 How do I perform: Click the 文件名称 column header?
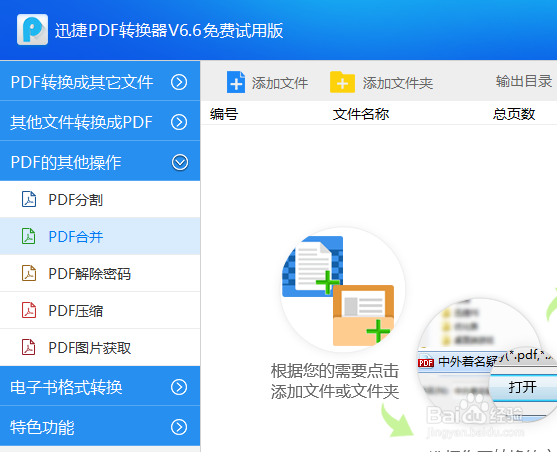coord(361,114)
